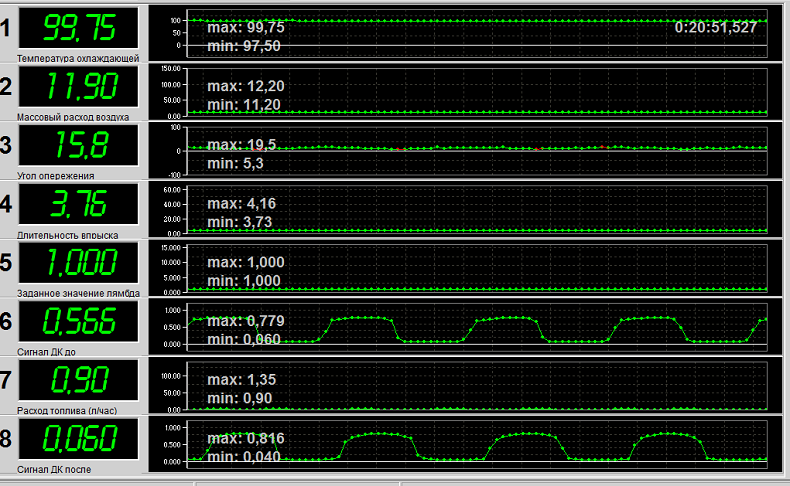The width and height of the screenshot is (790, 486).
Task: Click the elapsed time stamp 0:20:51,527
Action: 715,27
